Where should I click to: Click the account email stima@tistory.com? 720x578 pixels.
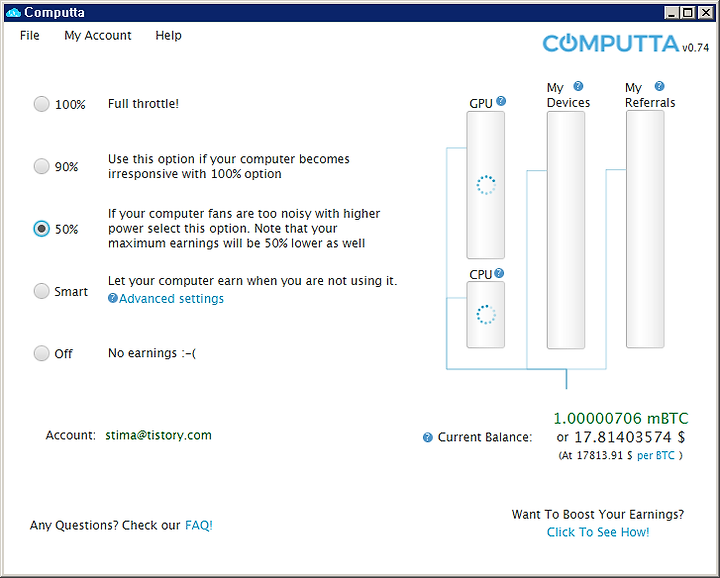[x=158, y=435]
